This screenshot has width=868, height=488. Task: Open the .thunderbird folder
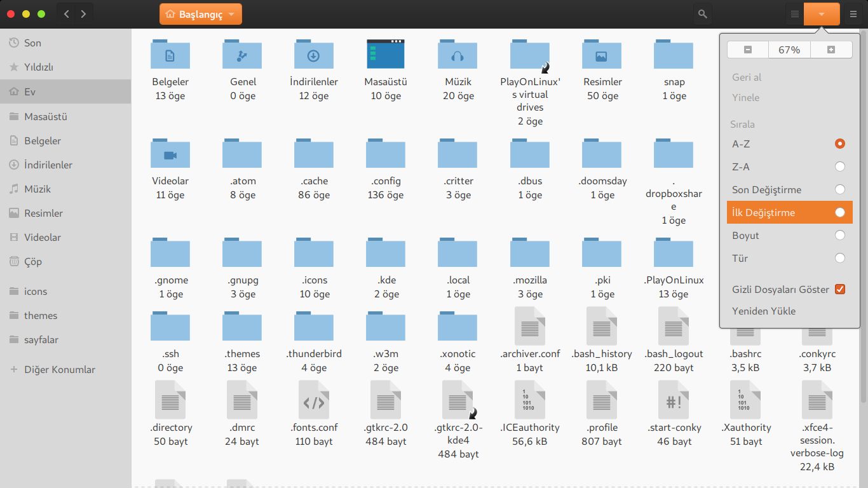point(314,327)
